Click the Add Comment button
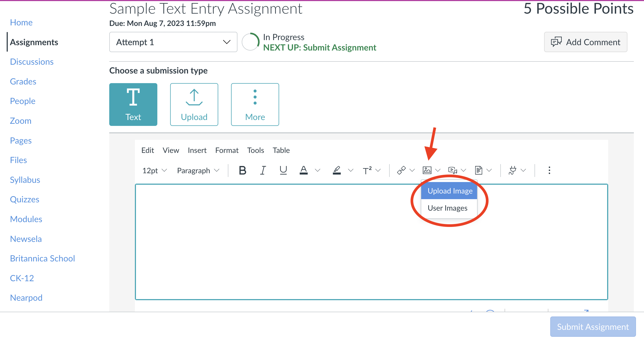This screenshot has height=340, width=644. coord(586,42)
